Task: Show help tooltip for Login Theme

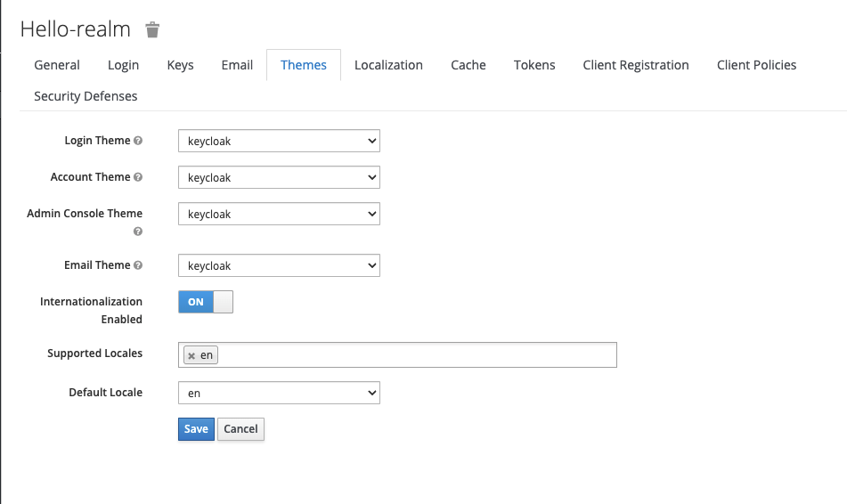Action: [138, 141]
